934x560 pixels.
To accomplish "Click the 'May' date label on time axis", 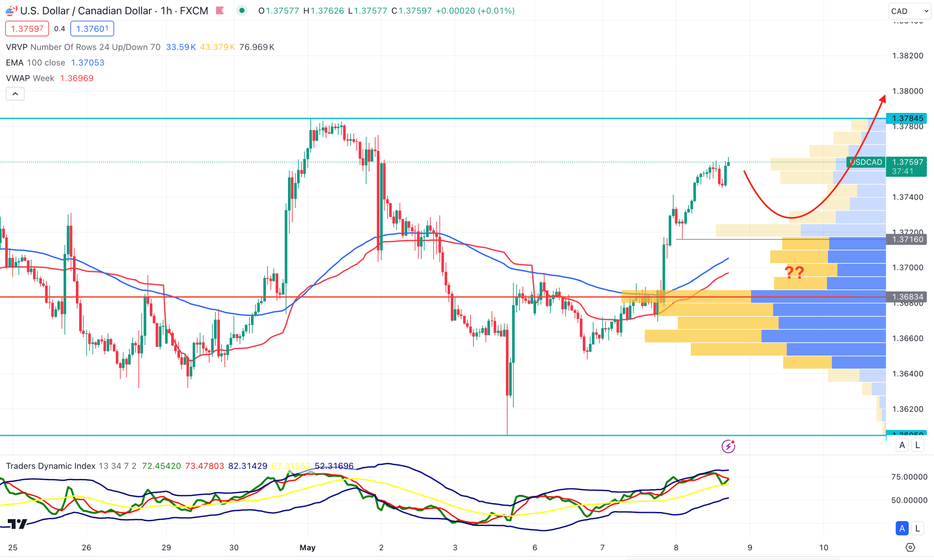I will (307, 547).
